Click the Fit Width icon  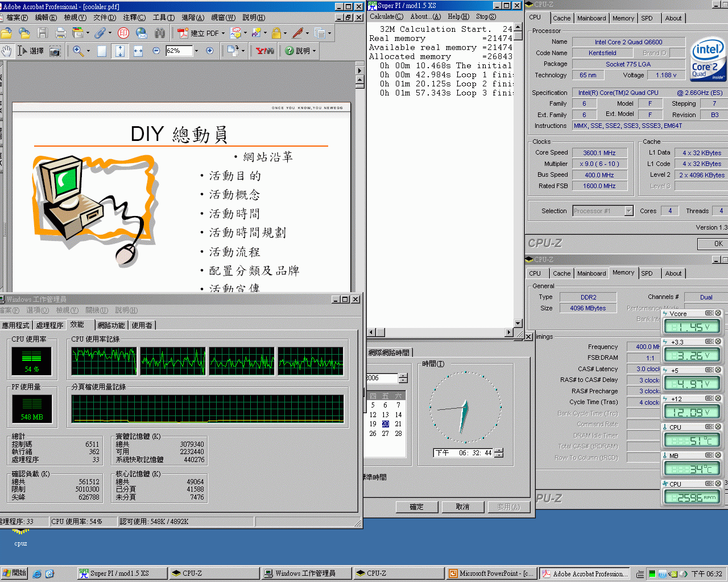[138, 51]
